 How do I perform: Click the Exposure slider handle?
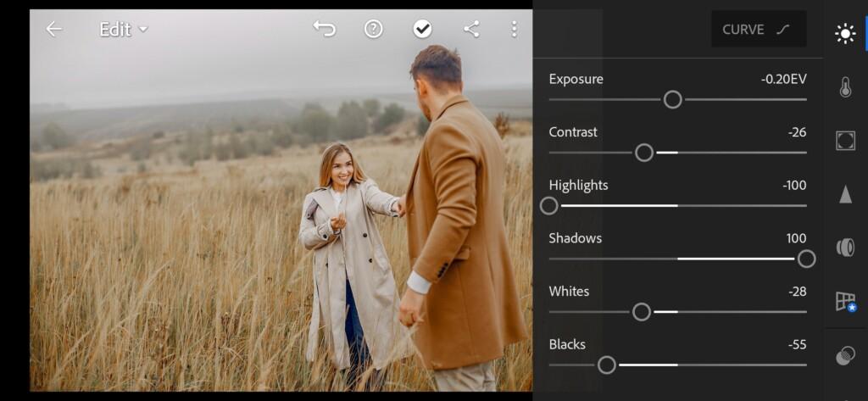pyautogui.click(x=672, y=100)
